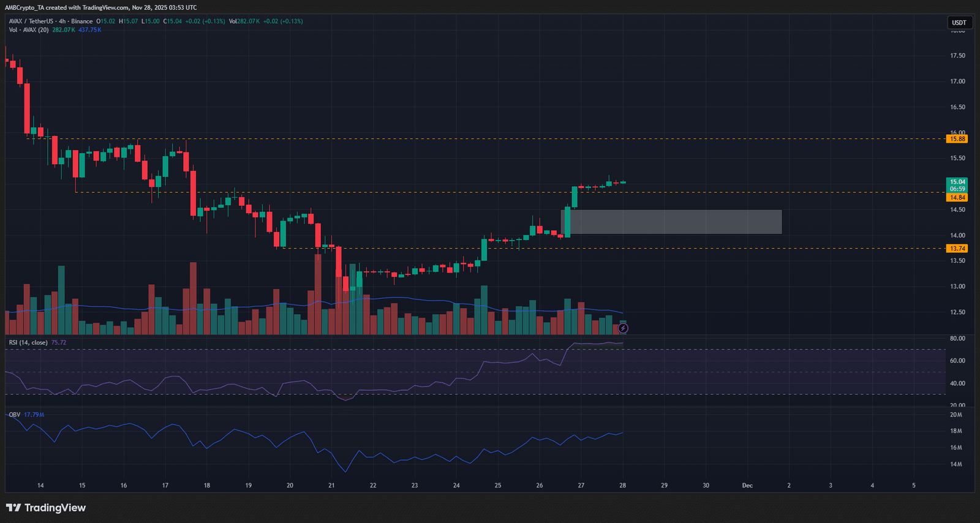Select the RSI (14, close) indicator legend
The width and height of the screenshot is (980, 523).
tap(28, 342)
